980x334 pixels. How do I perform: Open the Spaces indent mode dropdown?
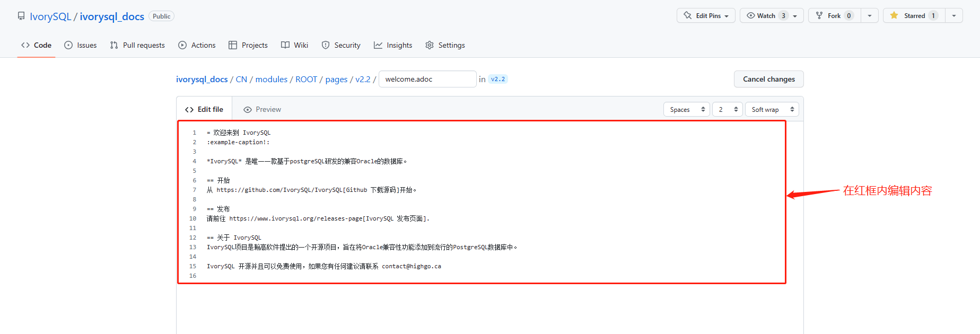tap(686, 109)
